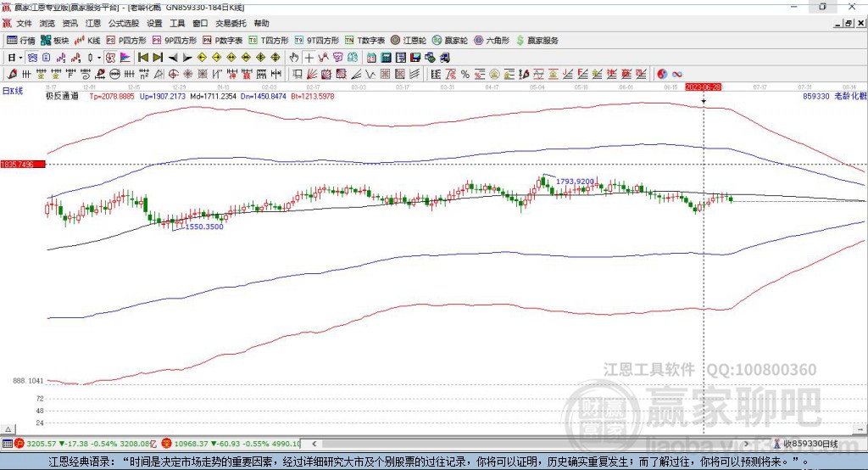Click the 深 Shenzhen index status icon

tap(167, 444)
